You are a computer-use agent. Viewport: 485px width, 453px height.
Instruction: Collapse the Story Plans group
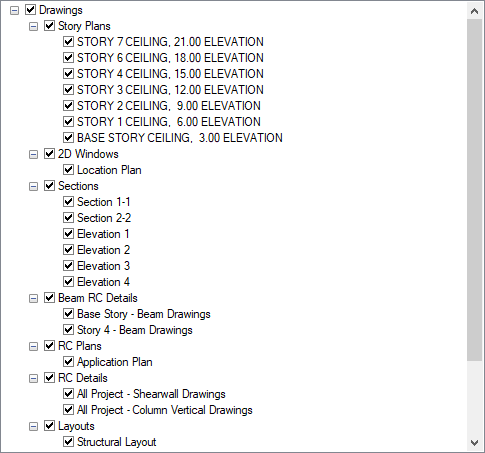point(33,26)
